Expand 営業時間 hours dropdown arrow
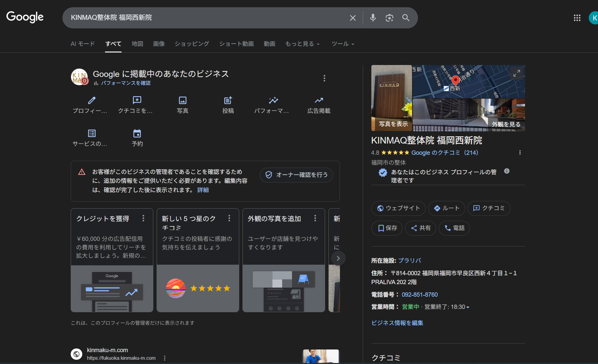Viewport: 598px width, 364px height. [468, 307]
